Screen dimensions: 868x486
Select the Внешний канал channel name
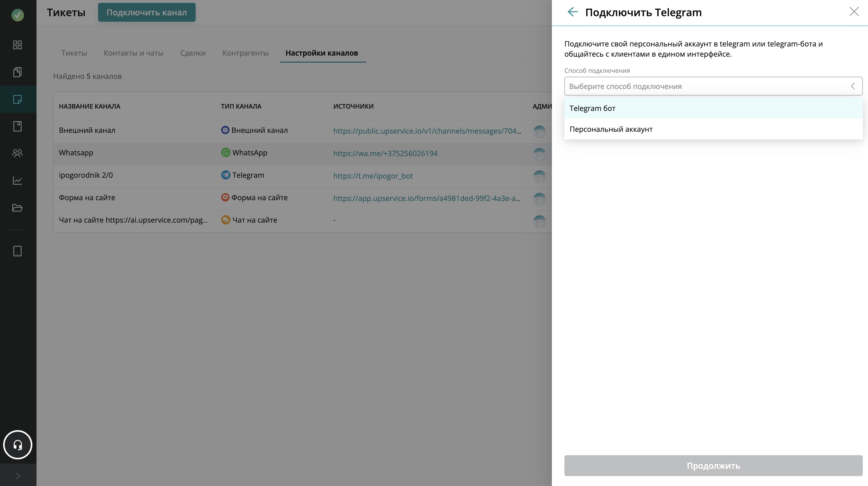click(x=87, y=130)
